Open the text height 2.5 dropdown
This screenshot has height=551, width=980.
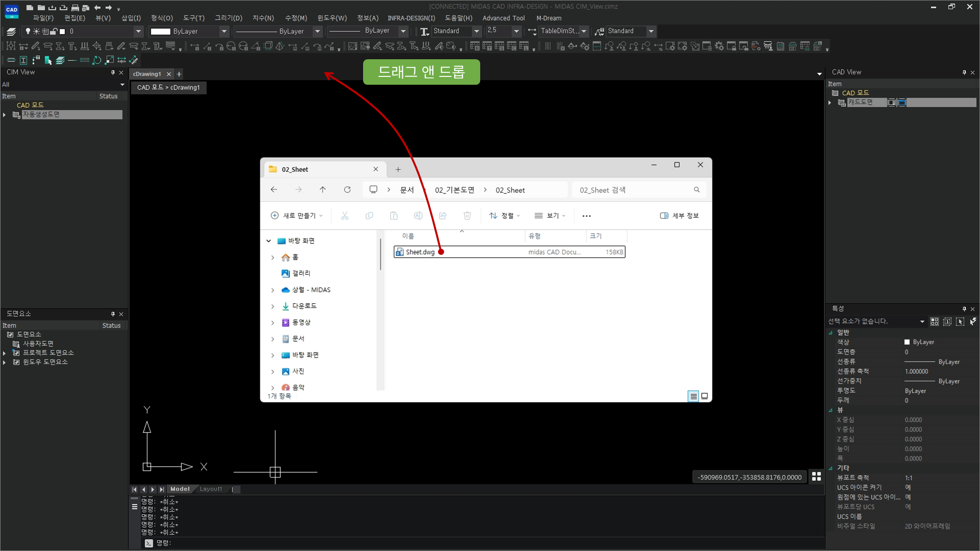(x=516, y=31)
